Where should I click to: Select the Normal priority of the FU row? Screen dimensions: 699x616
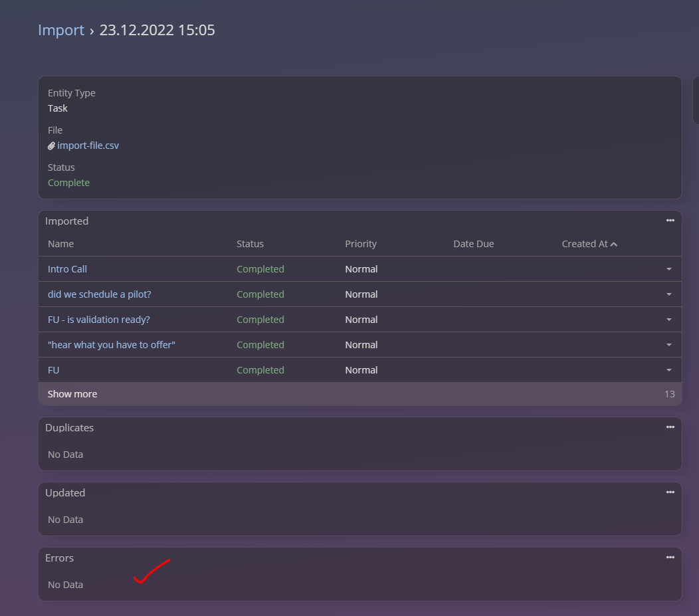click(x=361, y=370)
